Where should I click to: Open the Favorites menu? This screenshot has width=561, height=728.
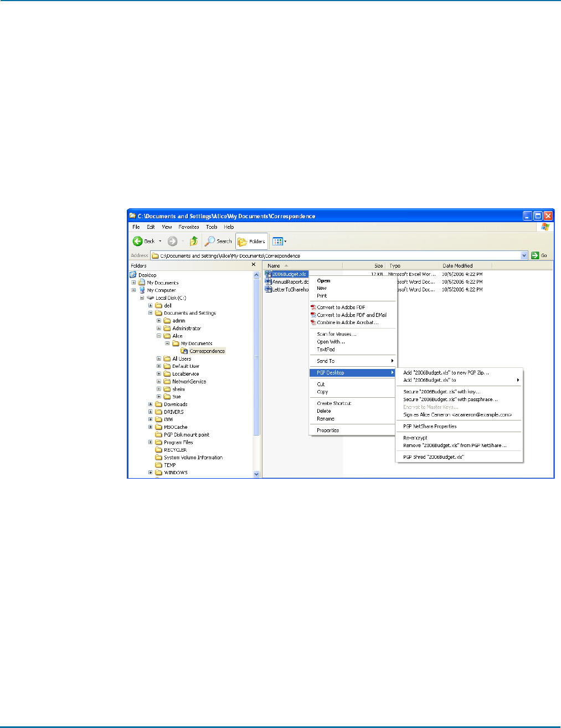tap(189, 227)
